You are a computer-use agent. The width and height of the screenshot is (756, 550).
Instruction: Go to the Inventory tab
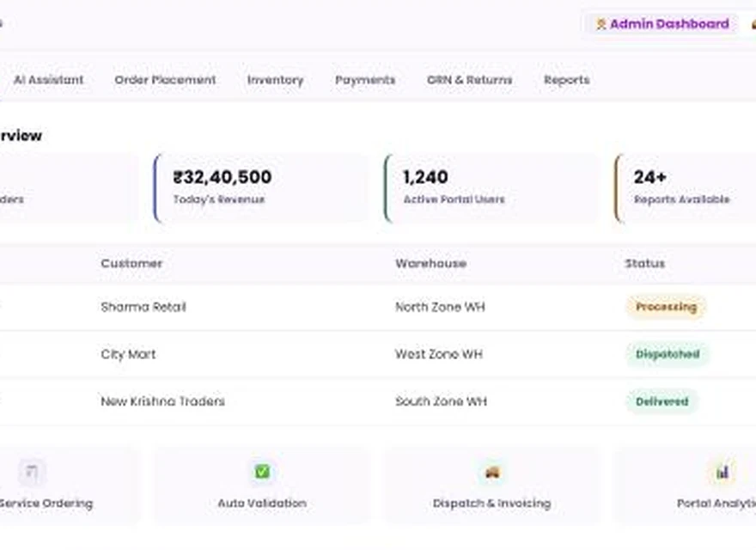[275, 80]
